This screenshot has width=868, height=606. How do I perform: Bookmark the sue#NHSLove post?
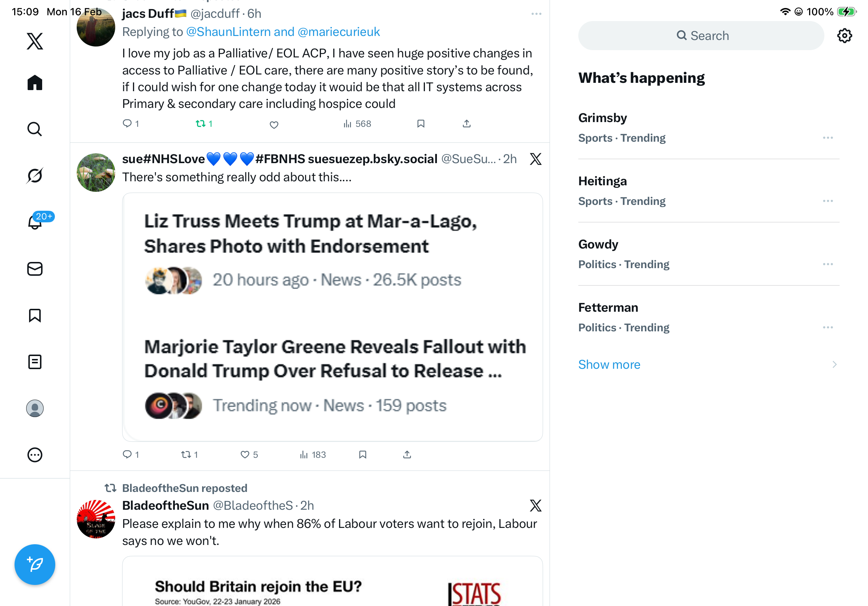[x=362, y=454]
